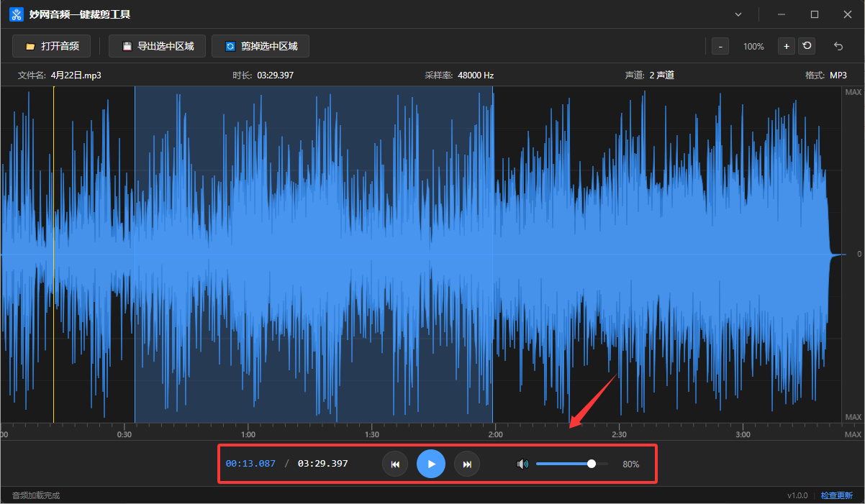Check for updates via 检查更新 link

tap(836, 495)
